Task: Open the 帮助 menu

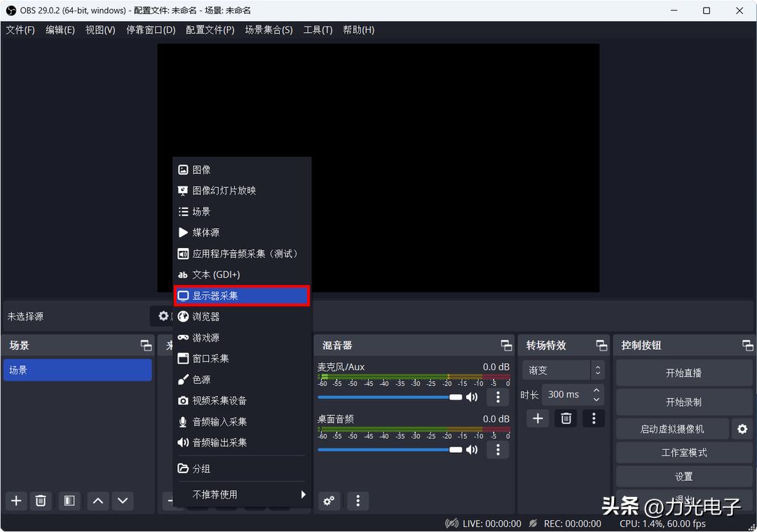Action: pos(358,29)
